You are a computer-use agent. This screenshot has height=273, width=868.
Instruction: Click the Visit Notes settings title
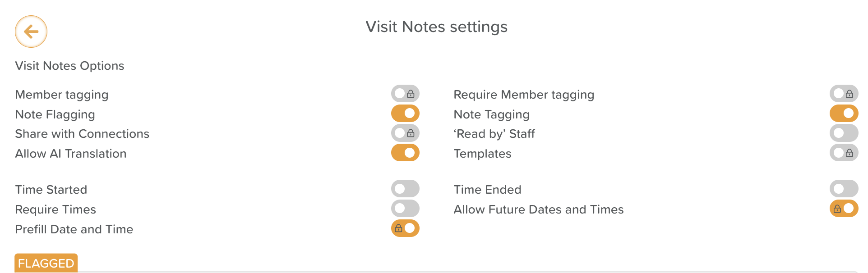click(436, 27)
